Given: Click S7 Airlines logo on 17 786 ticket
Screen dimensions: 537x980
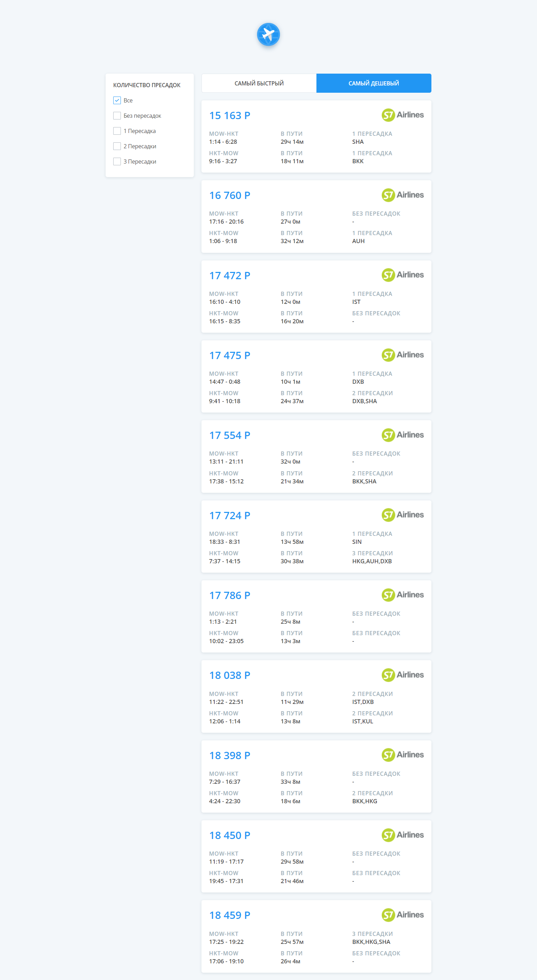Looking at the screenshot, I should [x=403, y=595].
